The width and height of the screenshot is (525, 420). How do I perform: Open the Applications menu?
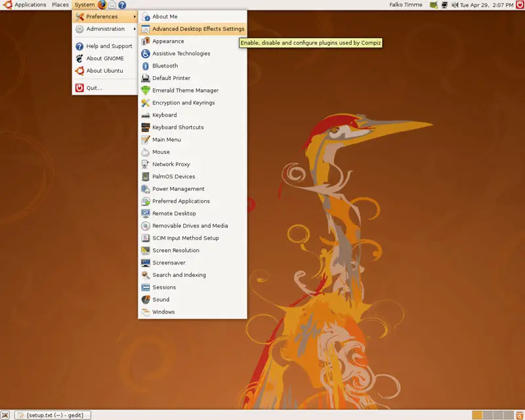[x=26, y=5]
